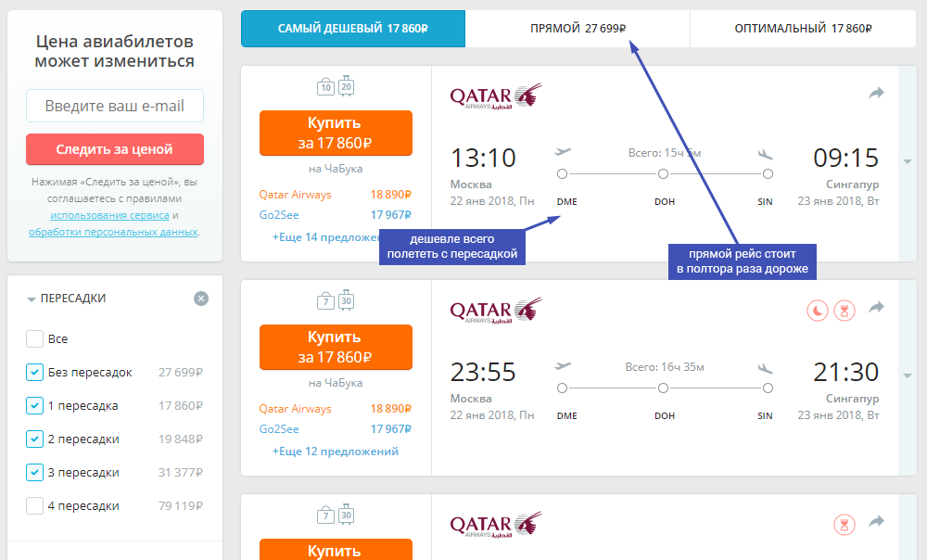The image size is (927, 560).
Task: Open the "обработки персональных данных" link
Action: click(x=113, y=232)
